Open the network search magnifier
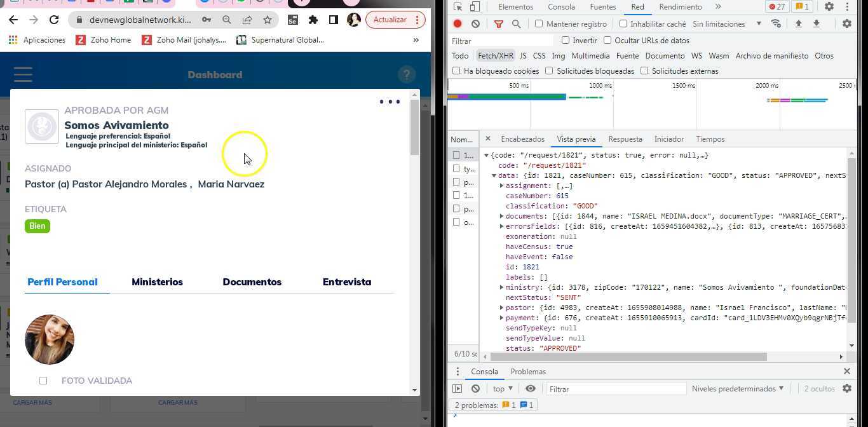This screenshot has height=427, width=868. pyautogui.click(x=516, y=24)
